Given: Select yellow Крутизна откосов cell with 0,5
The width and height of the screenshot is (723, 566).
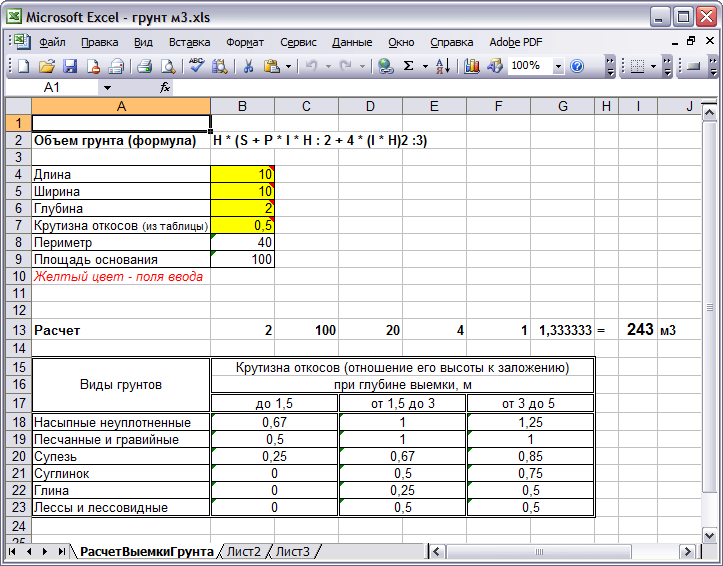Looking at the screenshot, I should pyautogui.click(x=243, y=225).
